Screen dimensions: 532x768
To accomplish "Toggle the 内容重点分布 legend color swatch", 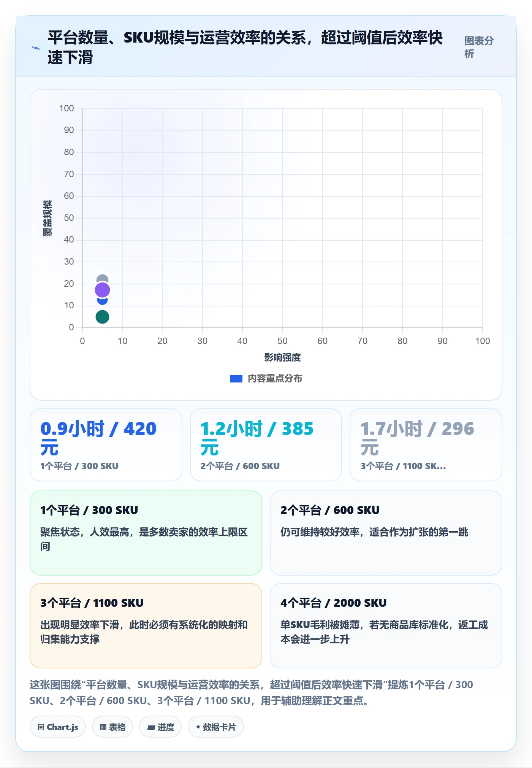I will 236,379.
